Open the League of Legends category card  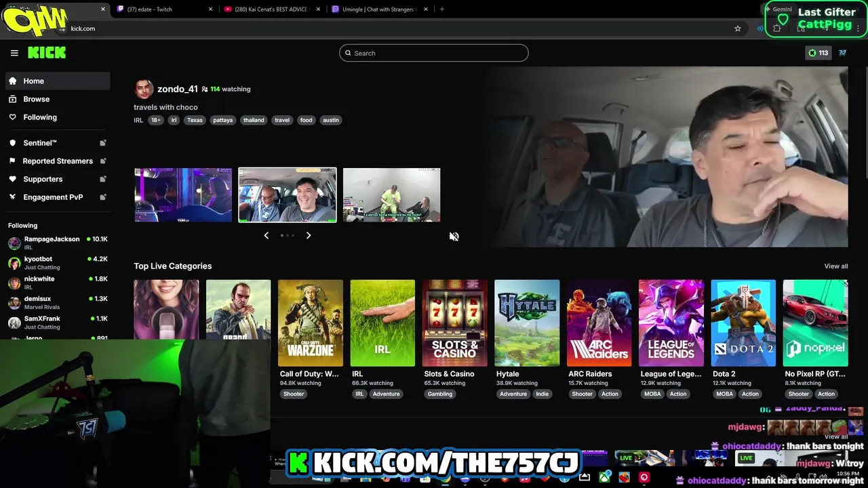click(671, 323)
